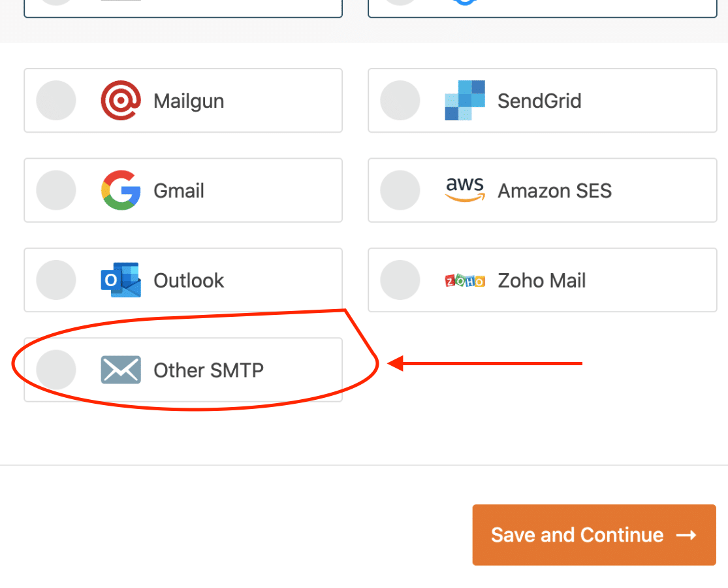Viewport: 728px width, 588px height.
Task: Click the Outlook logo icon
Action: click(x=121, y=280)
